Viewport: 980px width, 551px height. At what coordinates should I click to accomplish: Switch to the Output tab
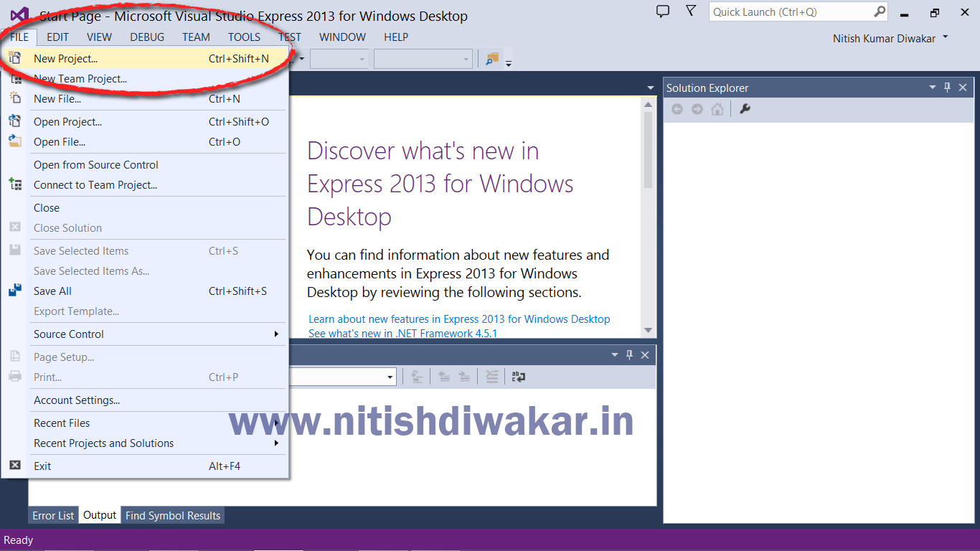coord(100,515)
